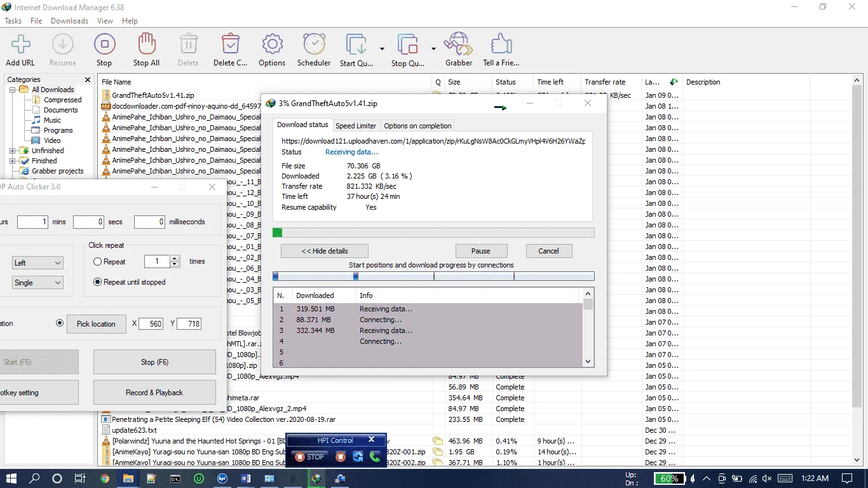Click the connections progress bar
This screenshot has height=488, width=868.
(x=433, y=276)
